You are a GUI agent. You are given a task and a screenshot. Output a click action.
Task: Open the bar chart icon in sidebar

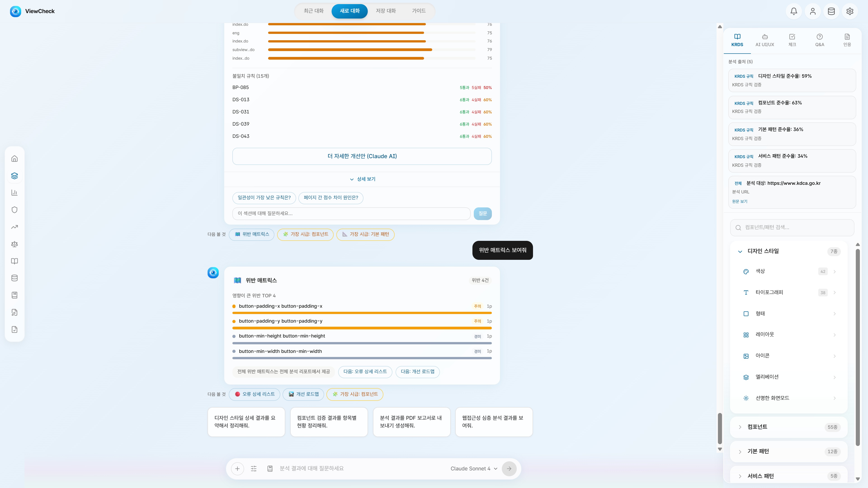14,193
